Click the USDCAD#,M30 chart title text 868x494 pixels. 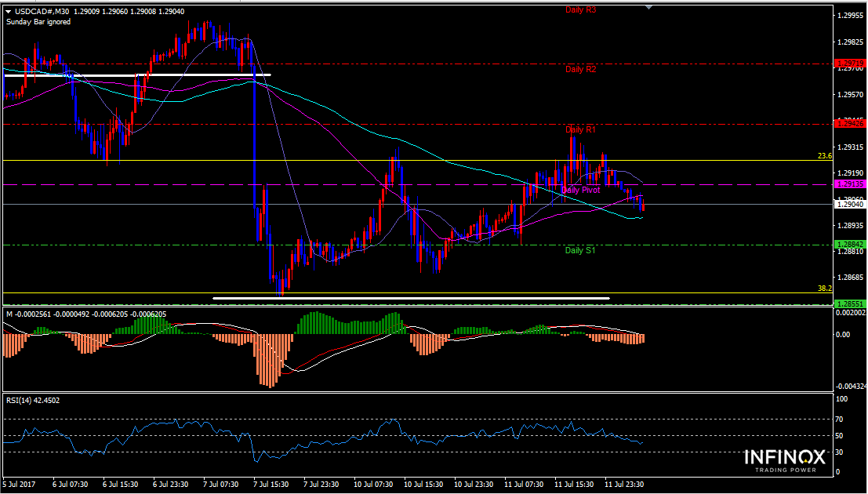tap(41, 11)
